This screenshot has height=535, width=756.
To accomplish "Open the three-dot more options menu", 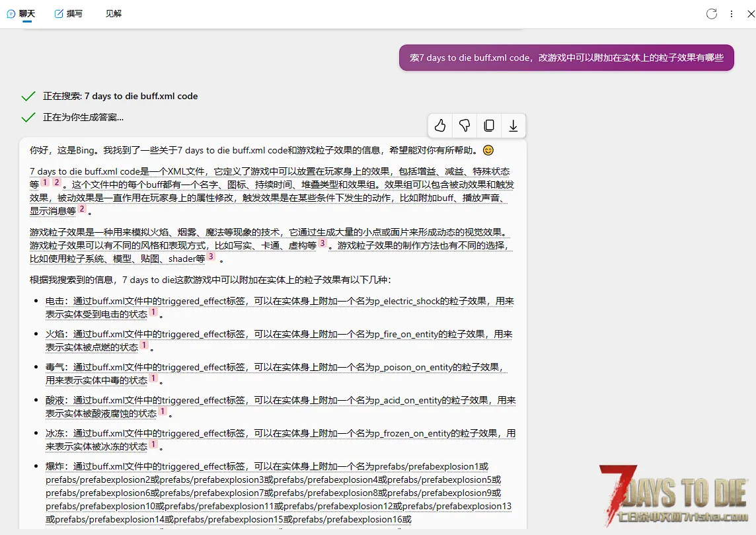I will [732, 14].
